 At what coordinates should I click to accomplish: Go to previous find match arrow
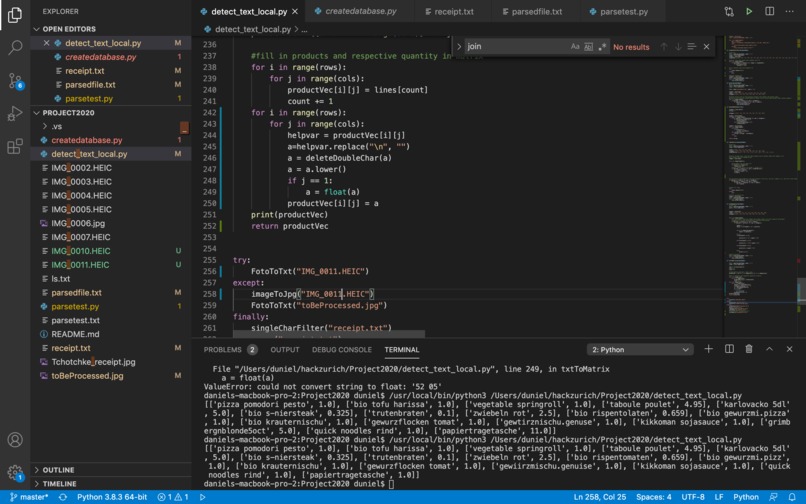point(664,47)
